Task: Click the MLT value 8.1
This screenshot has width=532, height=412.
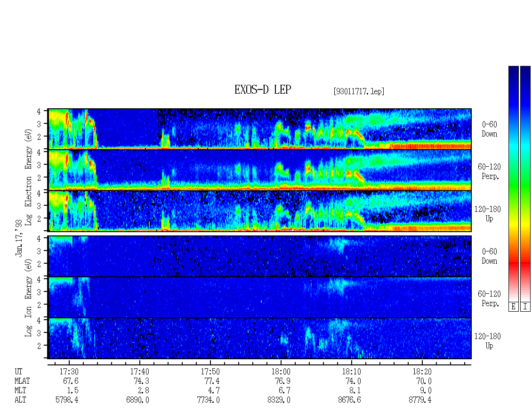Action: [x=355, y=391]
